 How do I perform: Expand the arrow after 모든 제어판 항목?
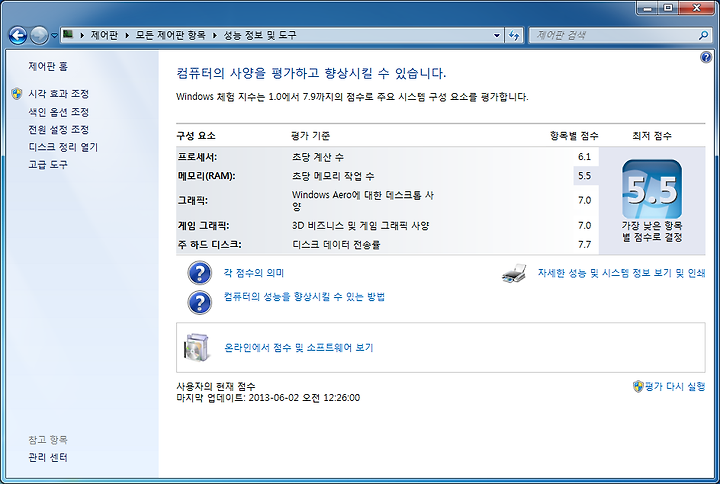click(x=214, y=35)
